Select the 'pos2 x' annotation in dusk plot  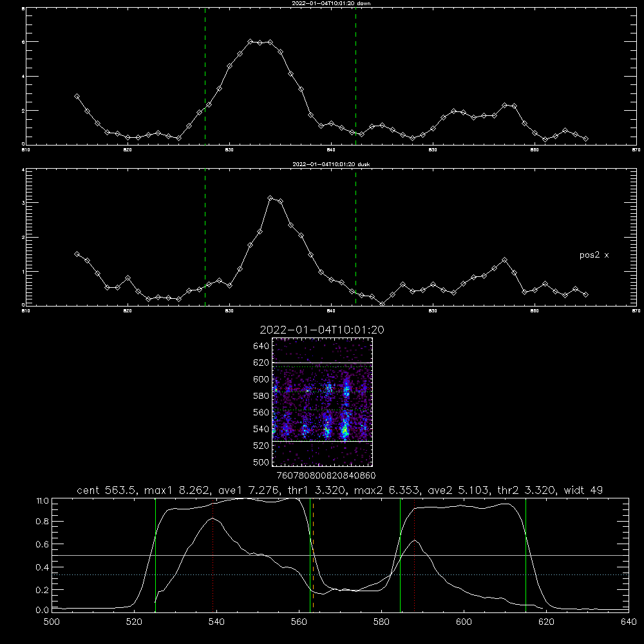[x=594, y=255]
